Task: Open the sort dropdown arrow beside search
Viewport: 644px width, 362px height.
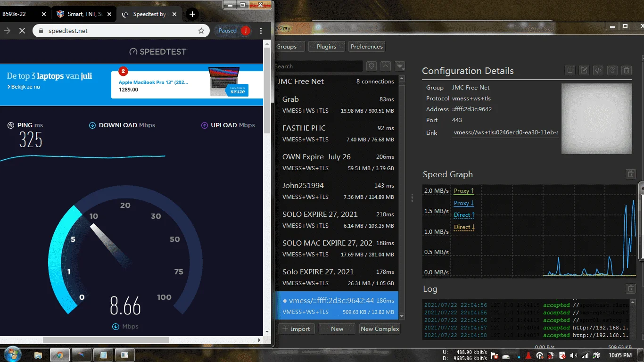Action: click(x=400, y=66)
